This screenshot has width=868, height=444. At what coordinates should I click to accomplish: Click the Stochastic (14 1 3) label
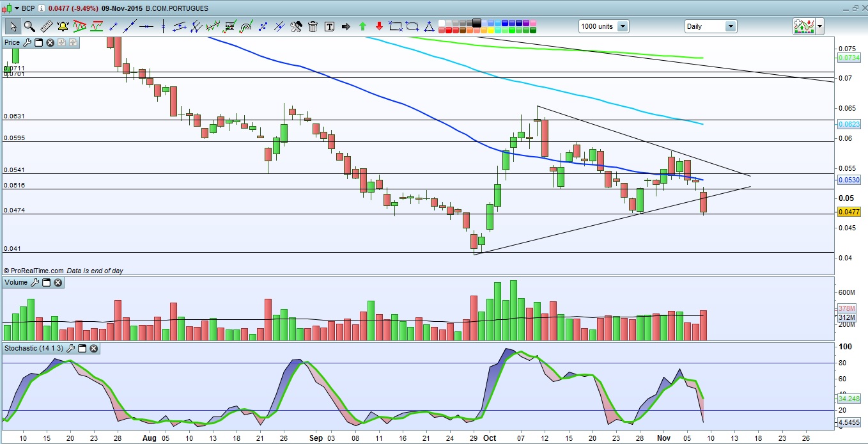click(34, 349)
